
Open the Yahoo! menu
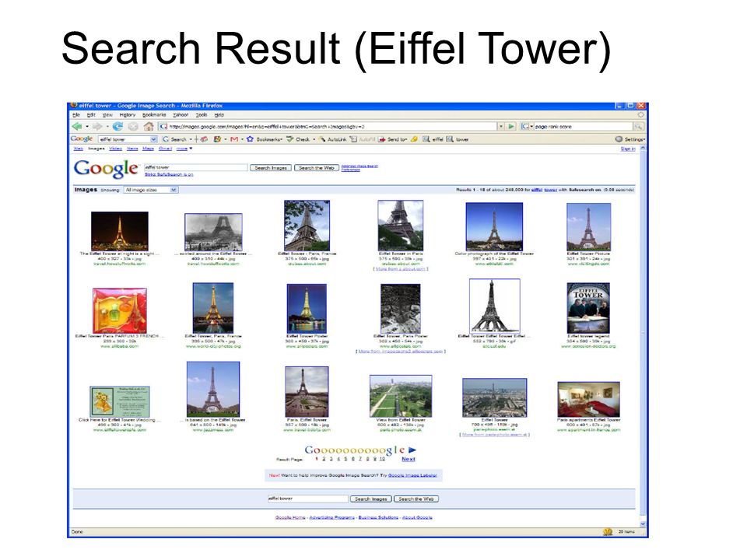coord(181,115)
